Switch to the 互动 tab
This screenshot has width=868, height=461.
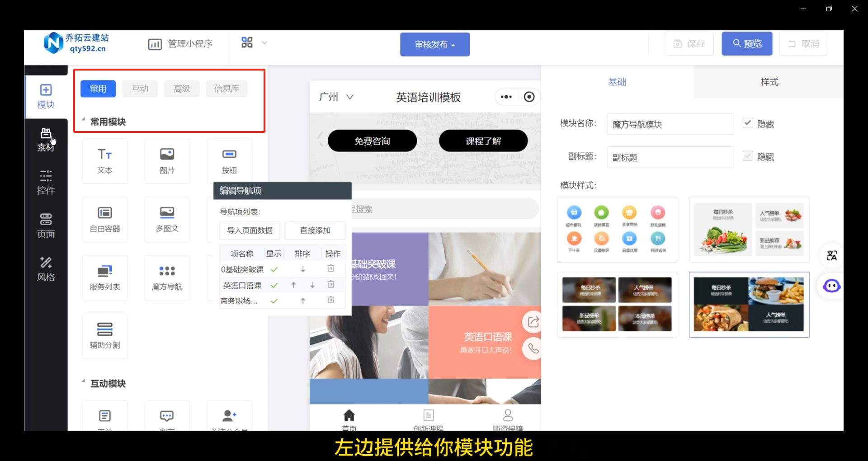pos(140,89)
